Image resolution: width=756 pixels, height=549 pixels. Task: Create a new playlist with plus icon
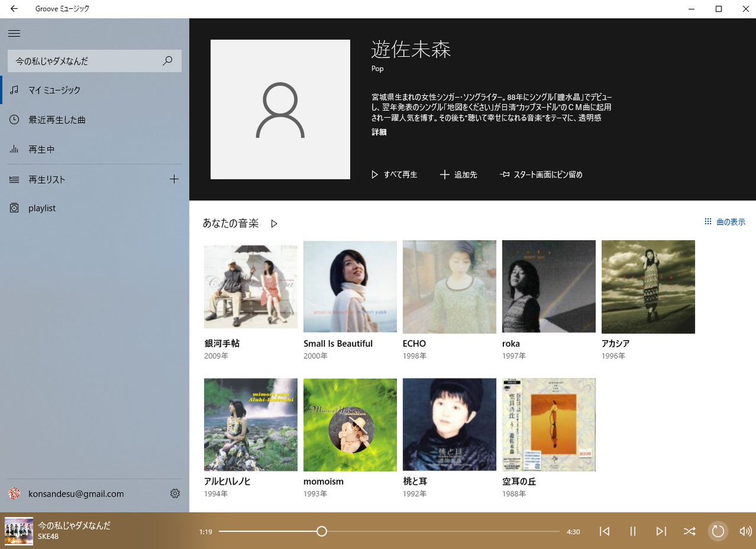click(175, 180)
